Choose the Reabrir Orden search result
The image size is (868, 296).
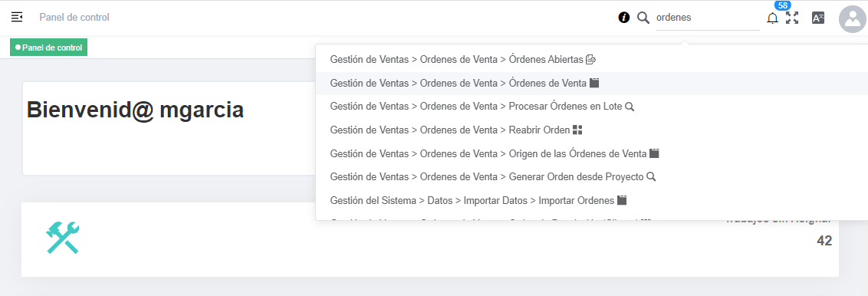pyautogui.click(x=593, y=130)
